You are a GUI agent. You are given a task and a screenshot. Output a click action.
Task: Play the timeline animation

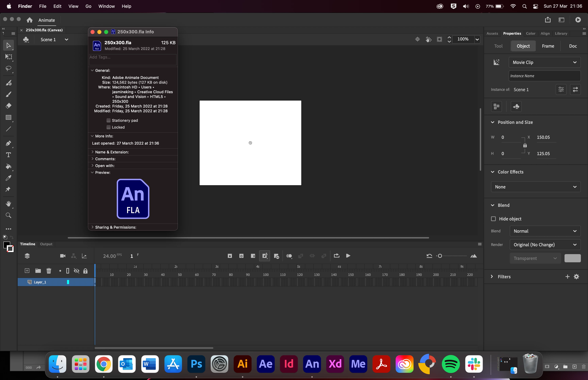click(348, 256)
